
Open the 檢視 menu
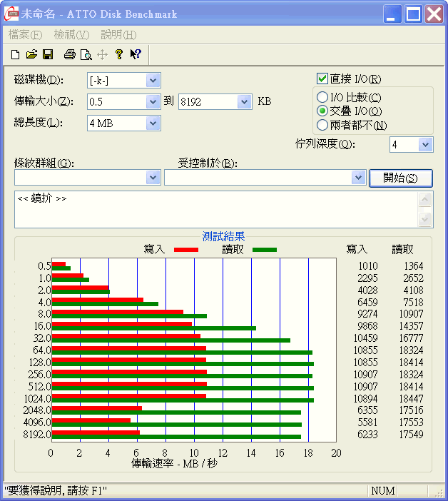[x=71, y=34]
